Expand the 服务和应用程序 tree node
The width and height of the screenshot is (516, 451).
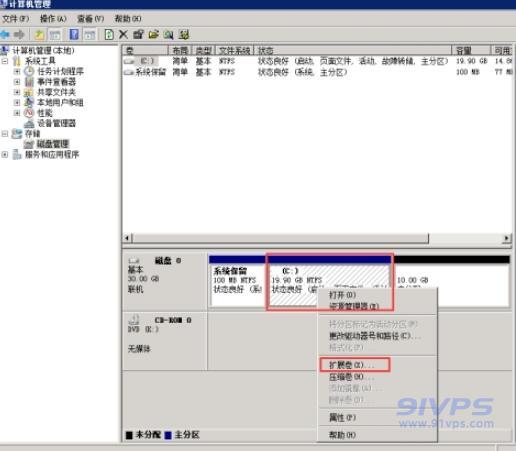5,154
